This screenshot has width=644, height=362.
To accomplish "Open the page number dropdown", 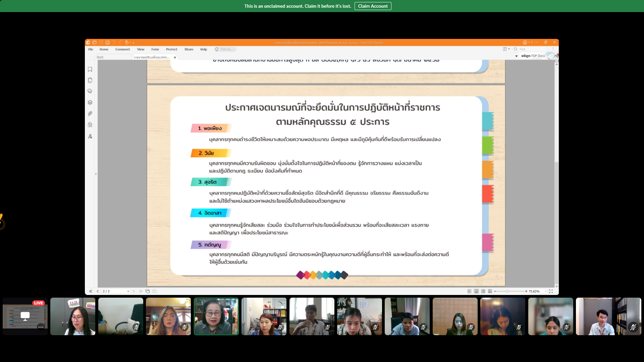I will 128,291.
